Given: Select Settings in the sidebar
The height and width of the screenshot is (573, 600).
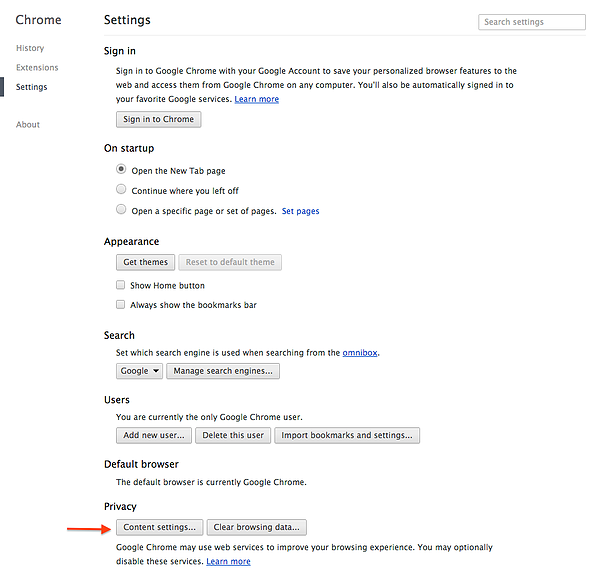Looking at the screenshot, I should coord(31,87).
